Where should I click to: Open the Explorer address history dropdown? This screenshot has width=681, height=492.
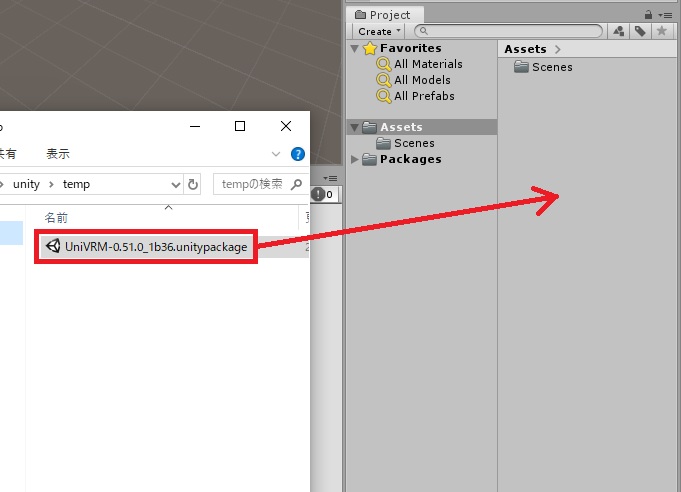pos(175,185)
